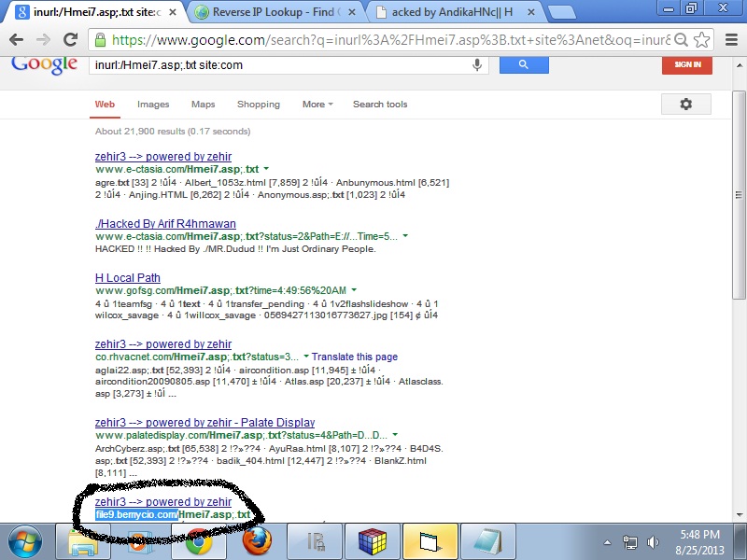Open the Notepad icon on taskbar
This screenshot has height=560, width=747.
point(487,542)
